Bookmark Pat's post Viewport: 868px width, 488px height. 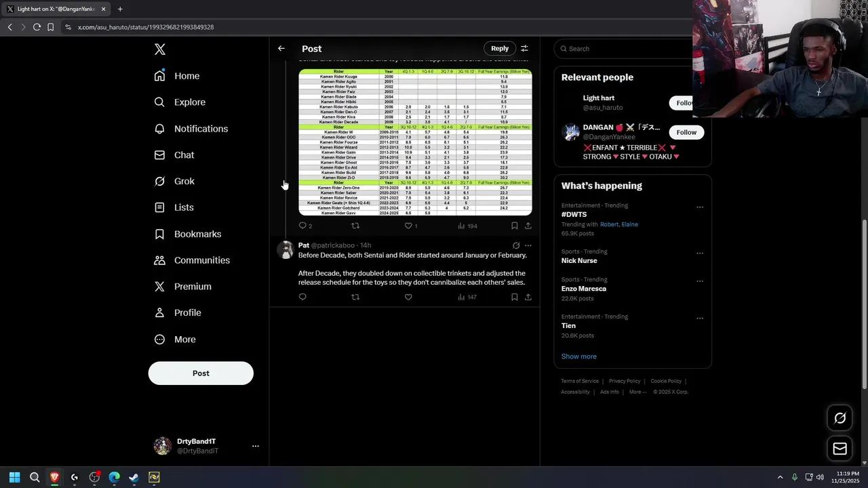tap(514, 297)
